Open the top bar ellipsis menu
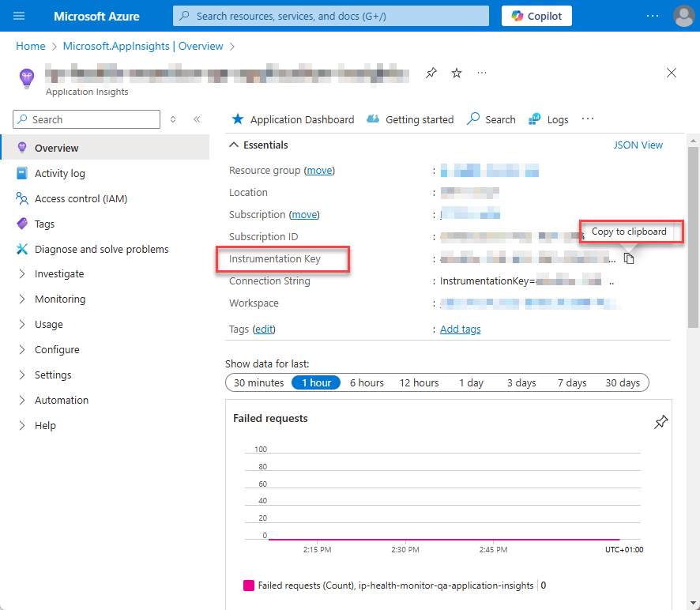Viewport: 700px width, 610px height. point(653,16)
